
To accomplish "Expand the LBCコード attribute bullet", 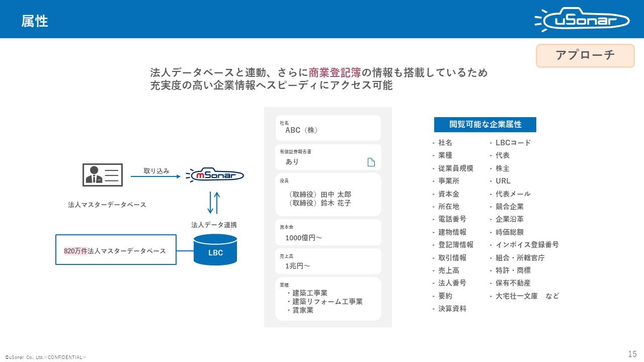I will tap(513, 143).
